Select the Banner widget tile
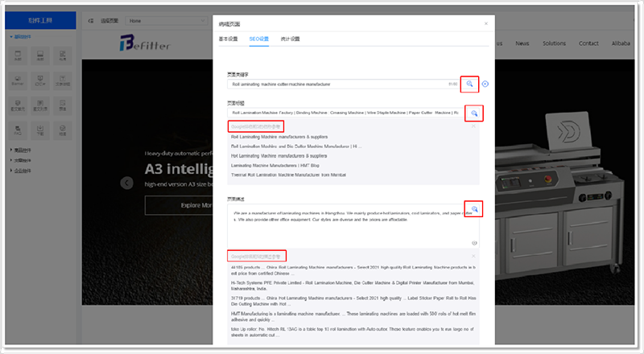The height and width of the screenshot is (354, 644). click(18, 81)
